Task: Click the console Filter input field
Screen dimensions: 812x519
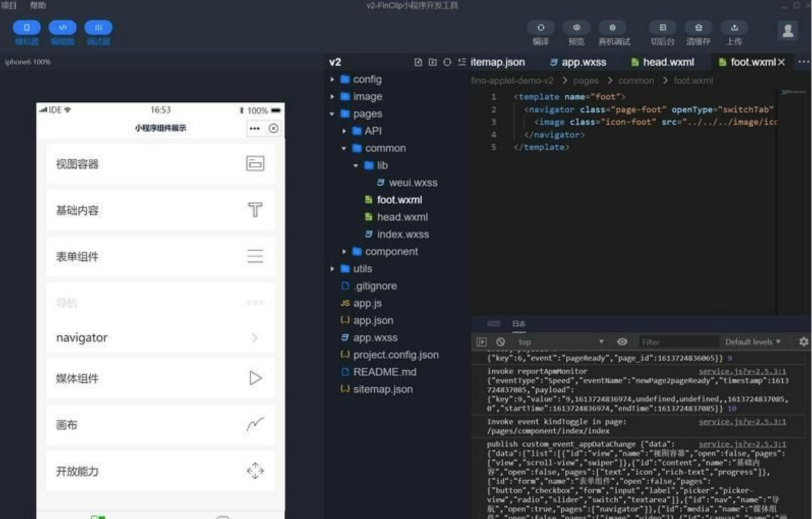Action: tap(678, 342)
